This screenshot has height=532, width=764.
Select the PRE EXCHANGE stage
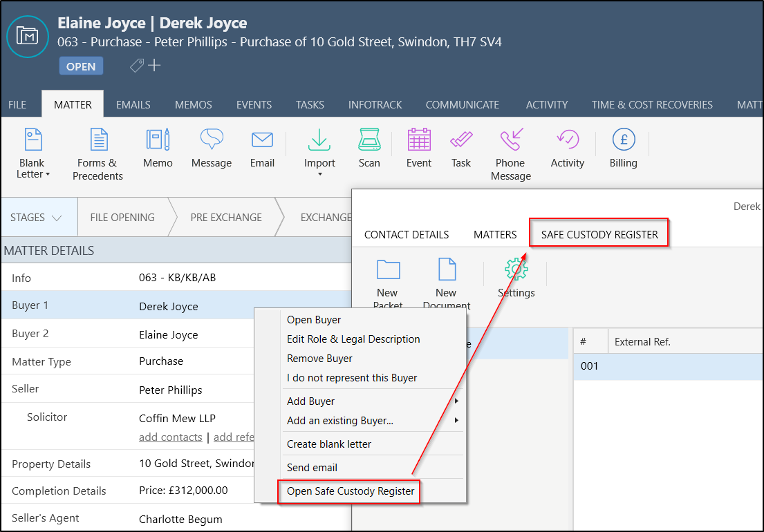226,218
